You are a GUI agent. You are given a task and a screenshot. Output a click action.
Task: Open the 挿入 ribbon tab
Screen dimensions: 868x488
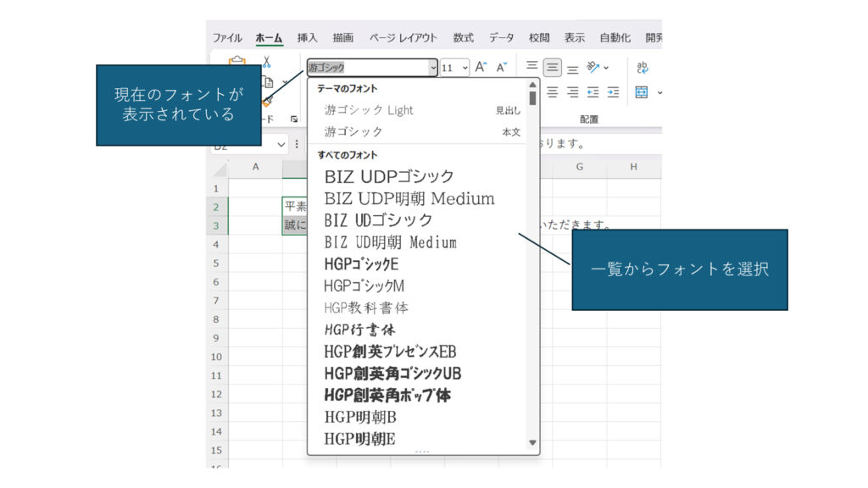click(x=307, y=37)
